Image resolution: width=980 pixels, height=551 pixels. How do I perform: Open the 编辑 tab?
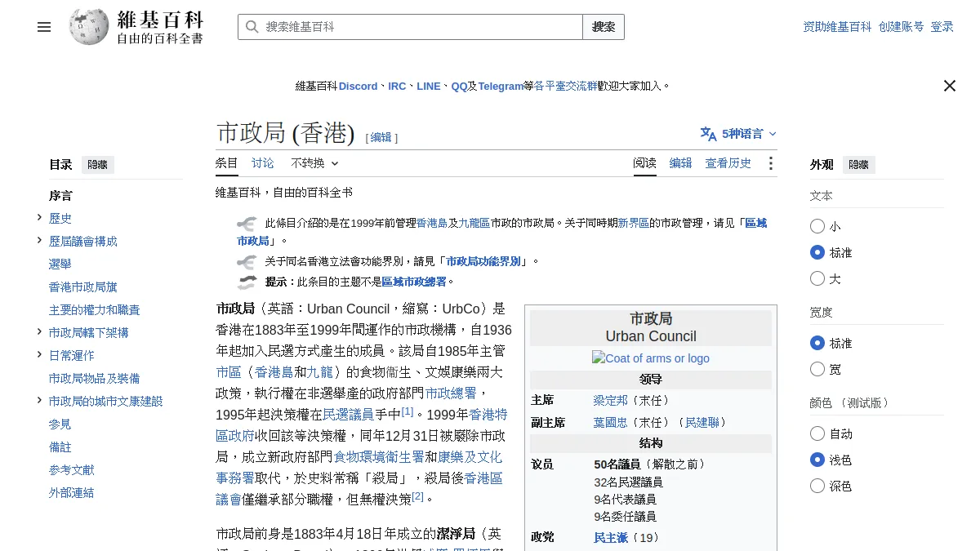coord(681,163)
